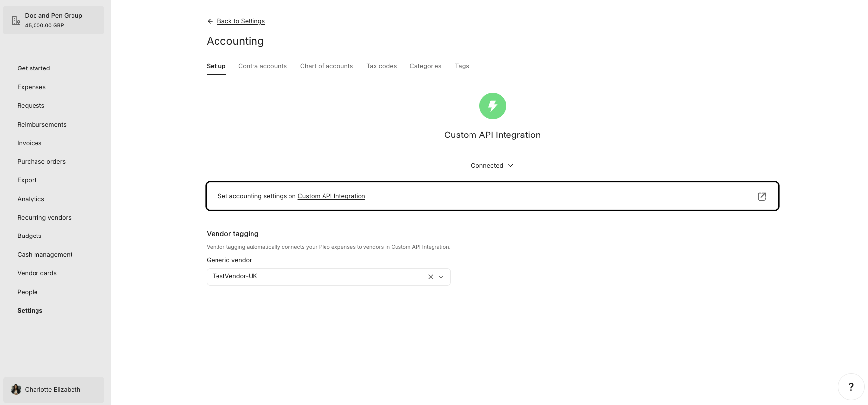Viewport: 868px width, 405px height.
Task: Open Invoices in the sidebar
Action: coord(30,143)
